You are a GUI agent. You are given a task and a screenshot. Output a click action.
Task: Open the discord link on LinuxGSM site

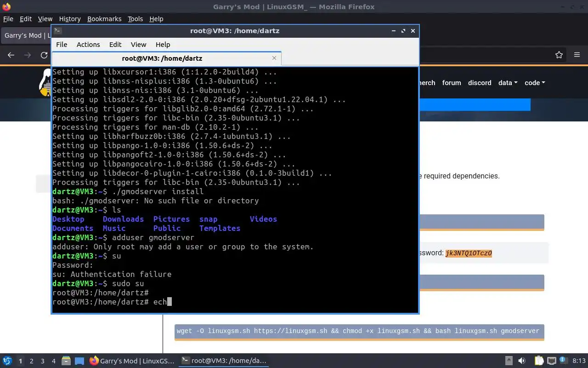coord(480,83)
